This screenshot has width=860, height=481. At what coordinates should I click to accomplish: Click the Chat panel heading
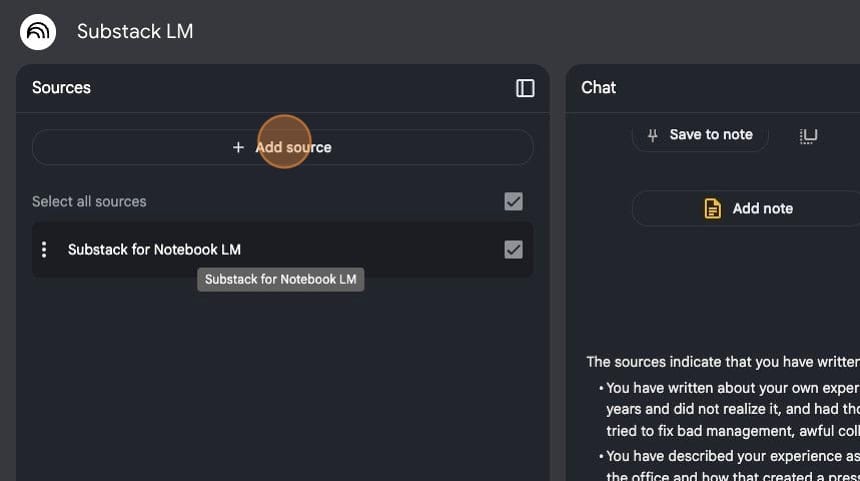click(598, 88)
